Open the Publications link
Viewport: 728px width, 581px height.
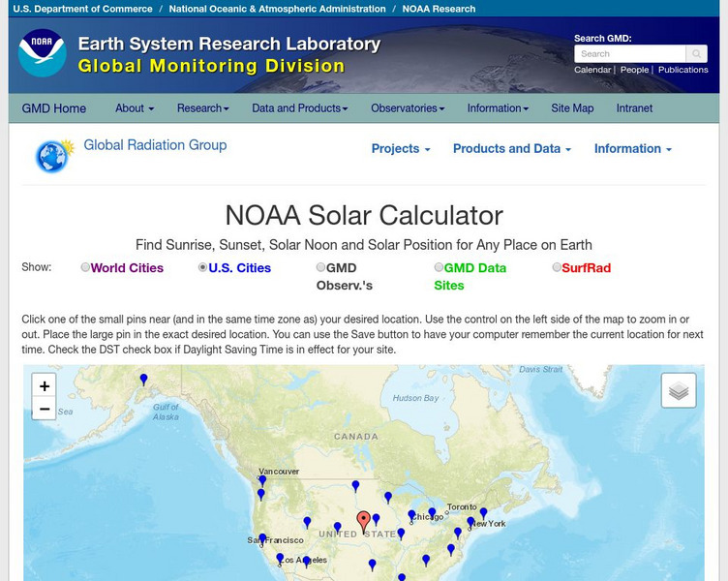[682, 70]
